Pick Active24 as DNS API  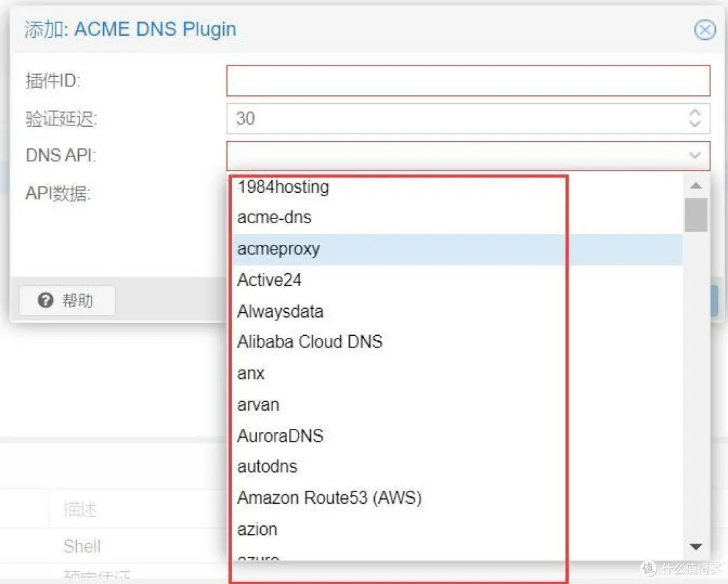pyautogui.click(x=270, y=280)
